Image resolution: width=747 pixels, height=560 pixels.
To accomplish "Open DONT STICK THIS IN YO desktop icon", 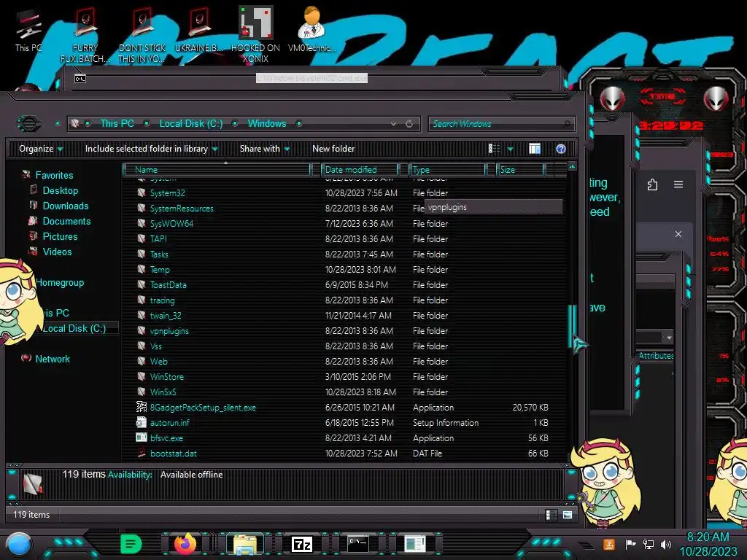I will point(142,36).
